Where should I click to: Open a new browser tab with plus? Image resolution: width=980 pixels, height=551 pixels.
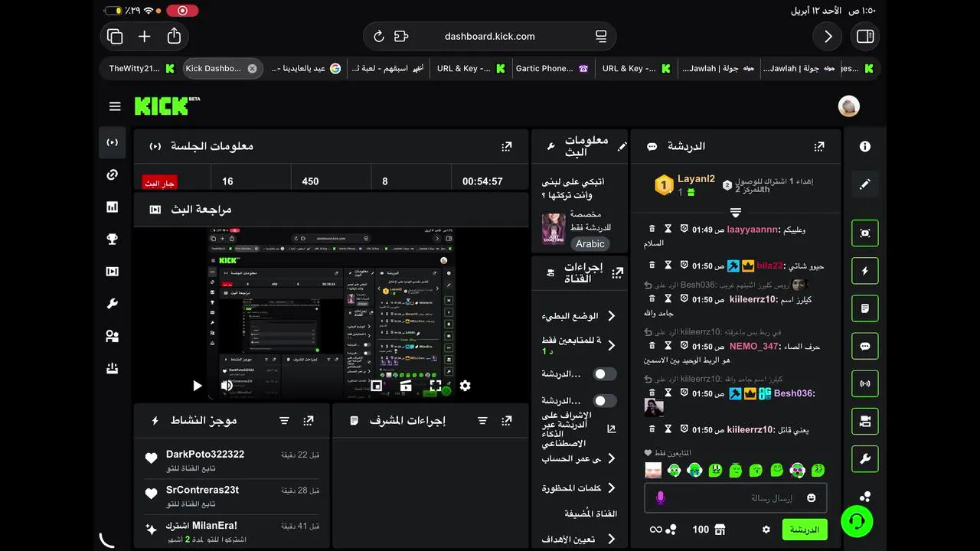[144, 36]
